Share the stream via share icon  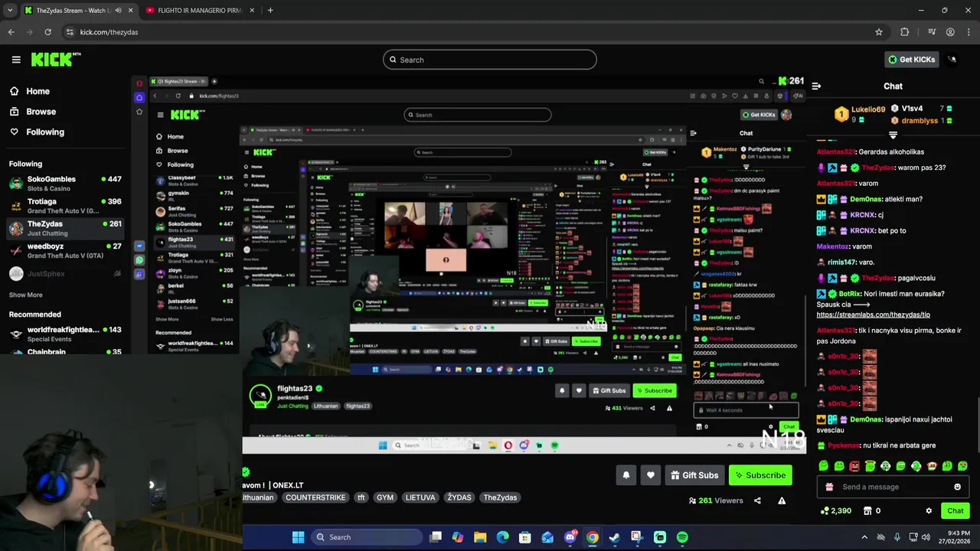click(757, 500)
